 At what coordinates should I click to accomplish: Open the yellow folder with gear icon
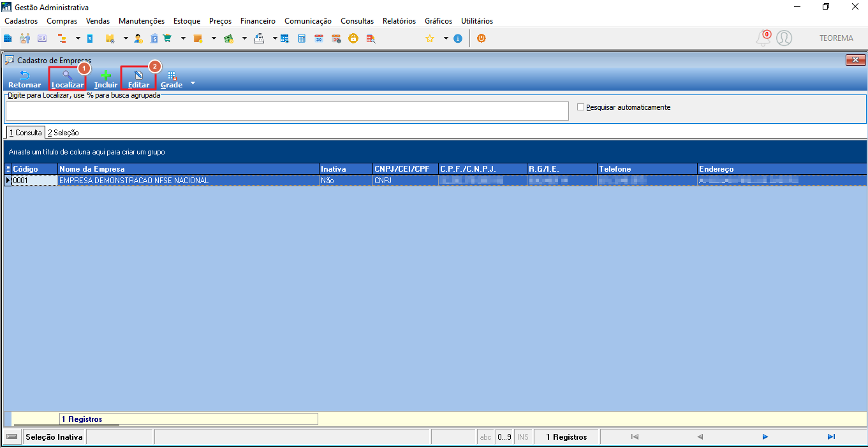pyautogui.click(x=110, y=38)
